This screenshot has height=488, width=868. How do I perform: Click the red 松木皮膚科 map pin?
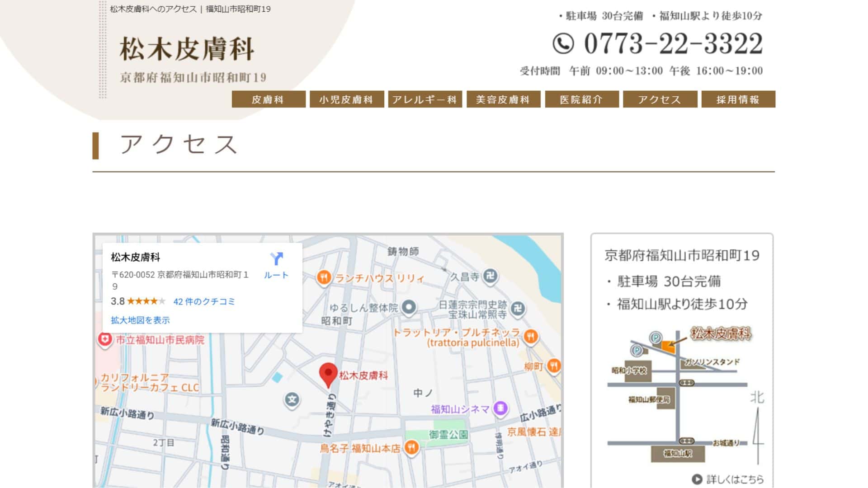pyautogui.click(x=328, y=374)
